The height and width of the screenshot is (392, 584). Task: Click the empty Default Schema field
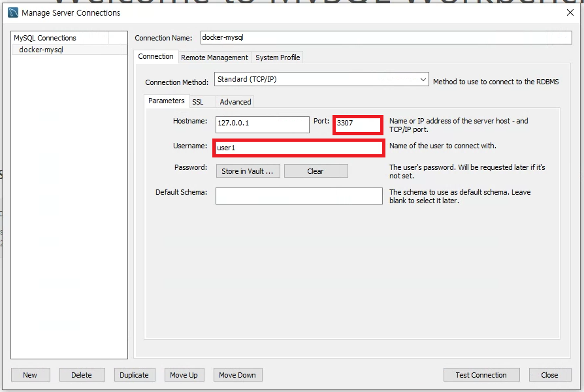tap(299, 196)
